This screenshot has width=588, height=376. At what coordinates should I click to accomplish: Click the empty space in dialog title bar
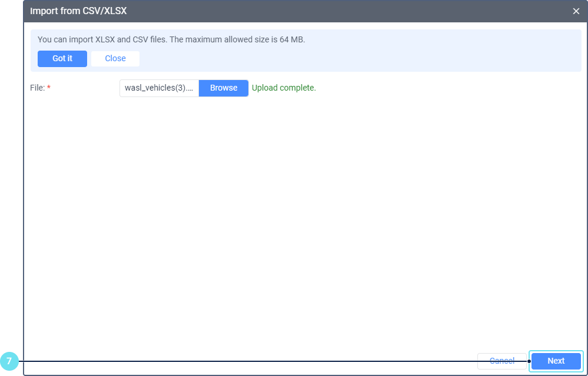tap(353, 11)
